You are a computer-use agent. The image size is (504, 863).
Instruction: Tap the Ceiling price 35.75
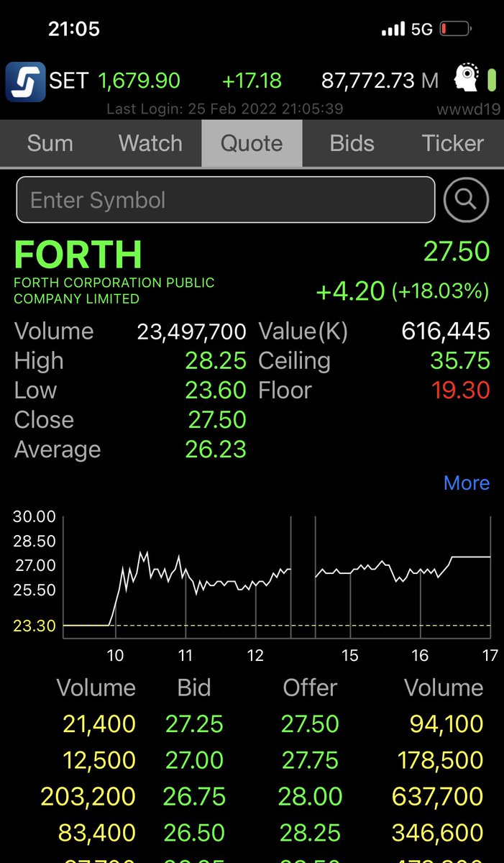coord(460,361)
